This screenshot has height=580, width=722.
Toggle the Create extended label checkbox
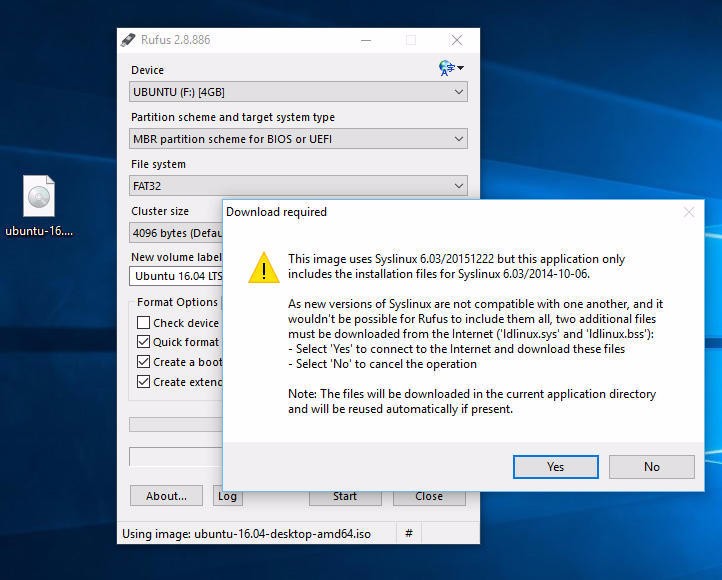tap(143, 382)
